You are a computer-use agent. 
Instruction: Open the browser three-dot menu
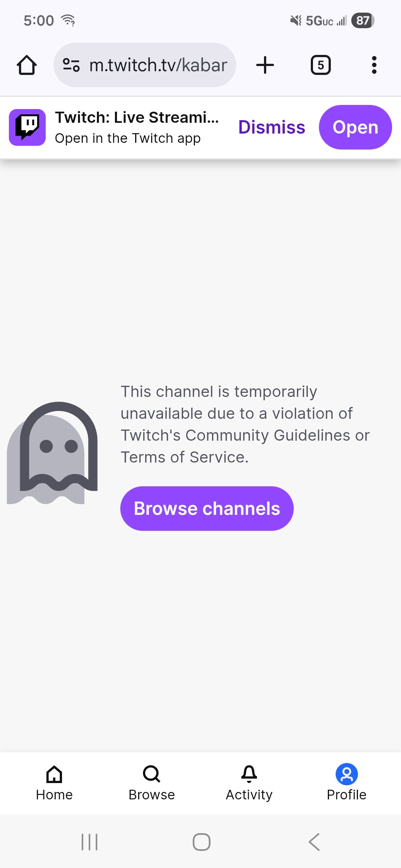click(x=374, y=65)
